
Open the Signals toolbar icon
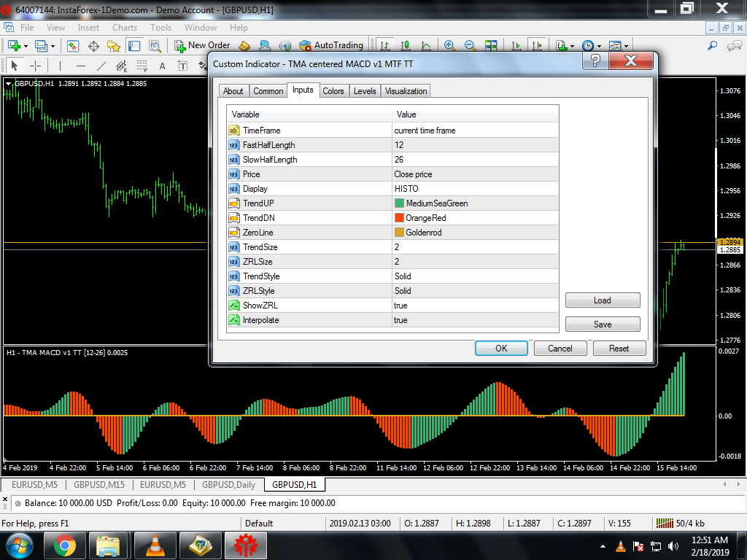pyautogui.click(x=285, y=46)
